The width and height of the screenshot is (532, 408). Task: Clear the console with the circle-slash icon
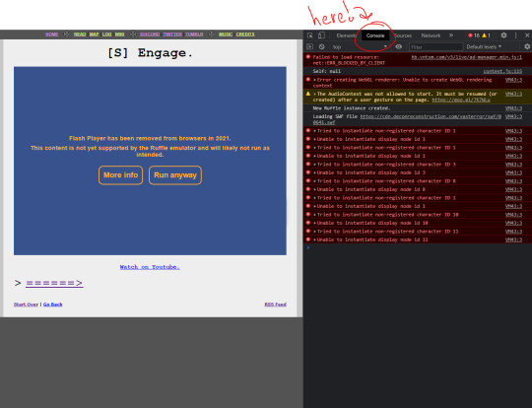(321, 46)
